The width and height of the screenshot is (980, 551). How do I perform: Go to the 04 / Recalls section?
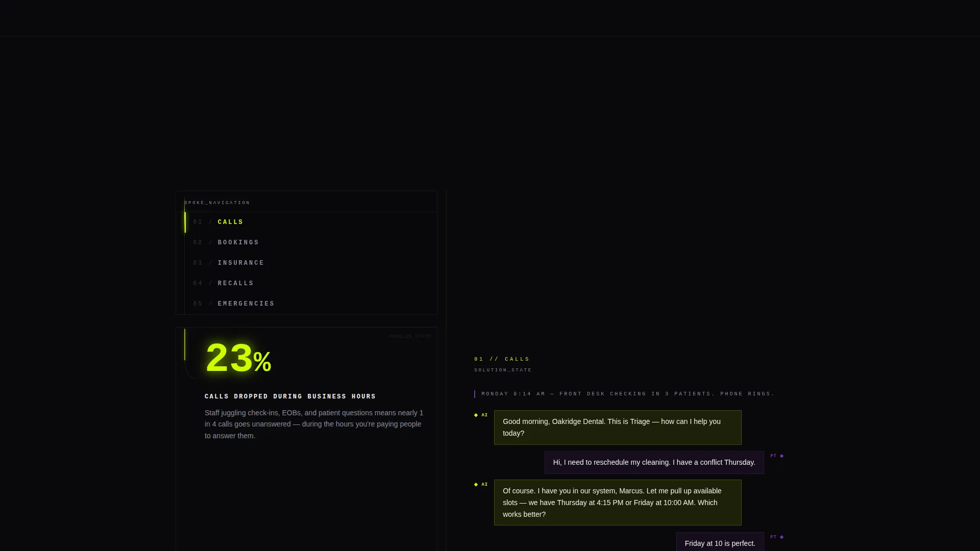pyautogui.click(x=311, y=284)
